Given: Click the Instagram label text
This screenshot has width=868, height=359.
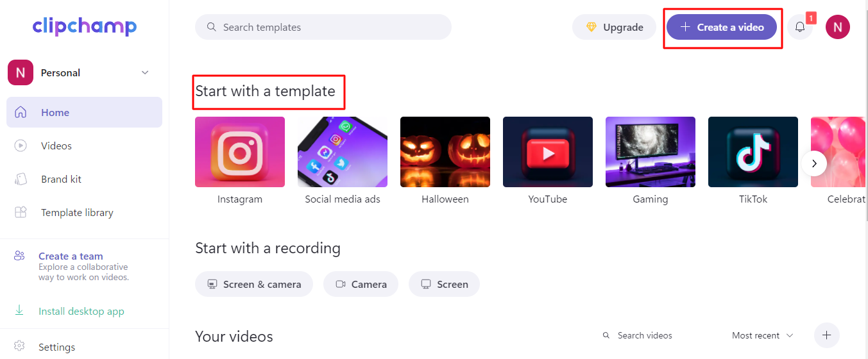Looking at the screenshot, I should point(240,199).
